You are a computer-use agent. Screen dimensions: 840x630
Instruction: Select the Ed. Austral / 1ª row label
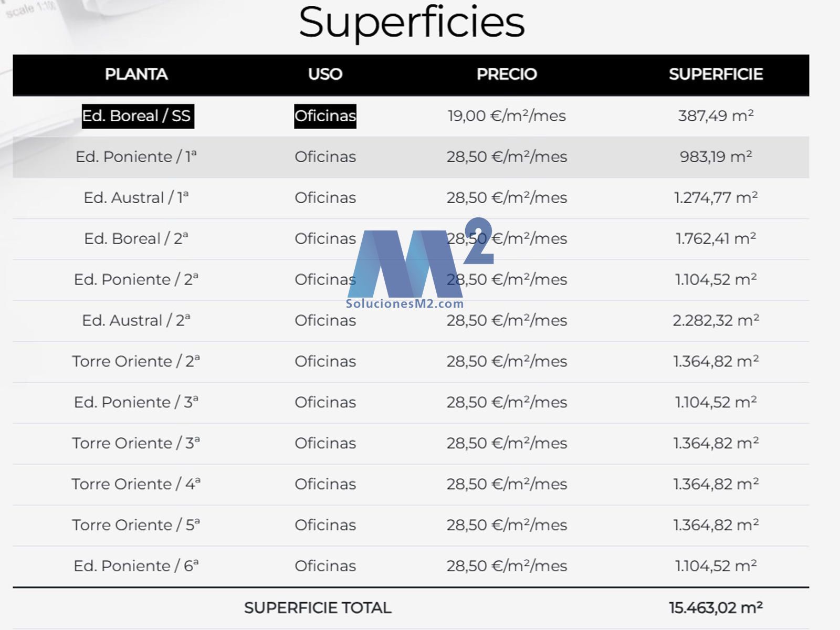tap(136, 198)
